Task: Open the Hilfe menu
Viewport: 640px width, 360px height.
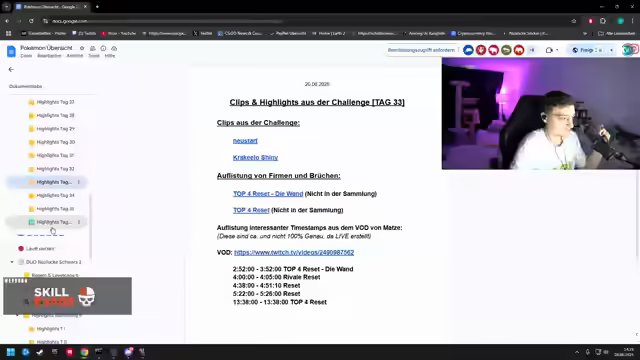Action: (110, 56)
